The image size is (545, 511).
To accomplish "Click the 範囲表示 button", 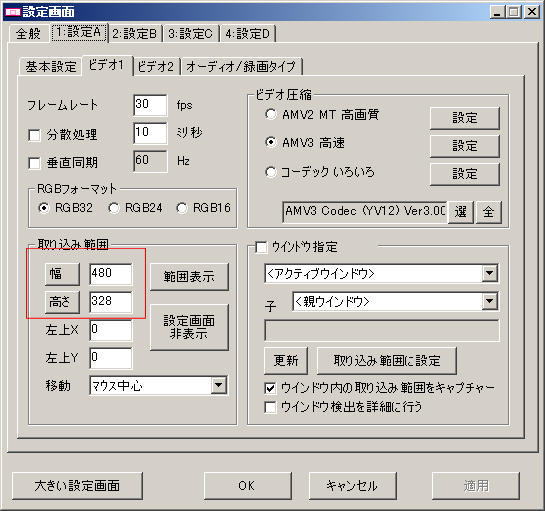I will [x=189, y=277].
